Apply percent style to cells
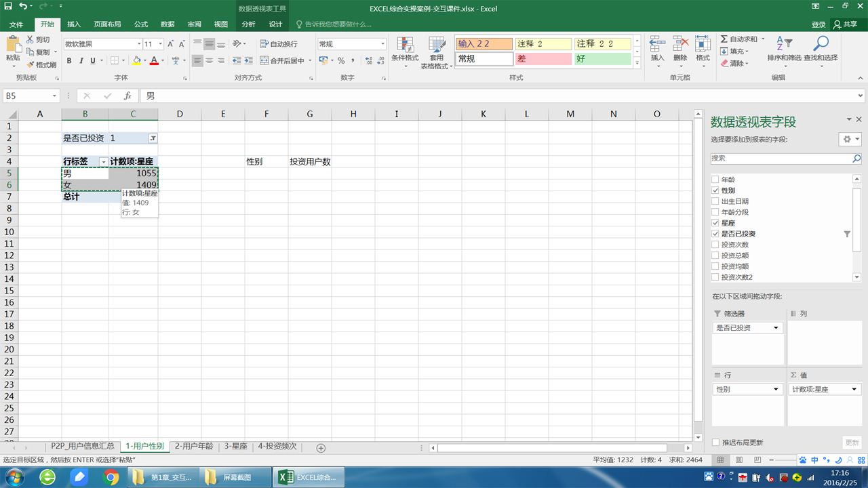 coord(341,60)
